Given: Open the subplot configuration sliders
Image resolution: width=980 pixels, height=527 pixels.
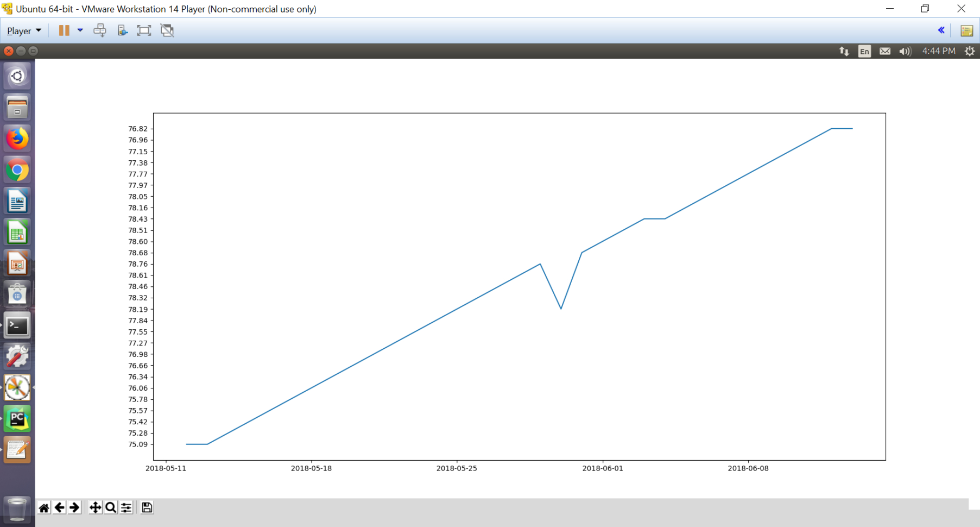Looking at the screenshot, I should point(126,507).
